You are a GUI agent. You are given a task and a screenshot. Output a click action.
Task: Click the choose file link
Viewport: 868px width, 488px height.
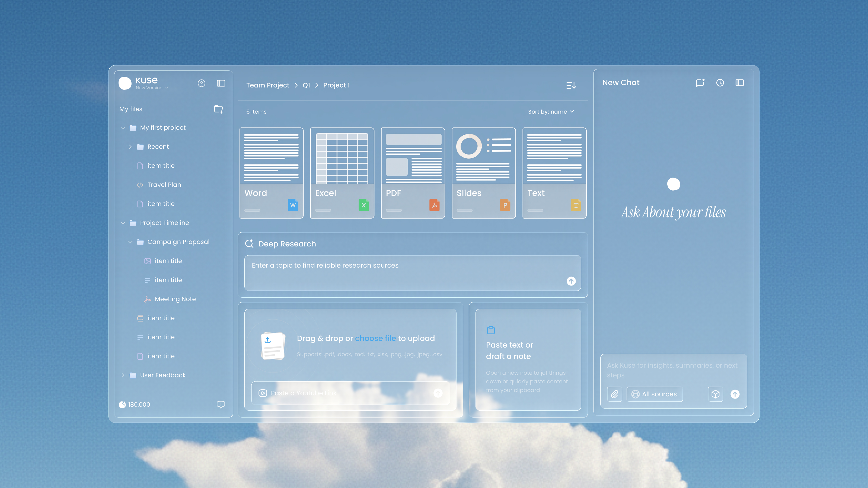tap(375, 338)
